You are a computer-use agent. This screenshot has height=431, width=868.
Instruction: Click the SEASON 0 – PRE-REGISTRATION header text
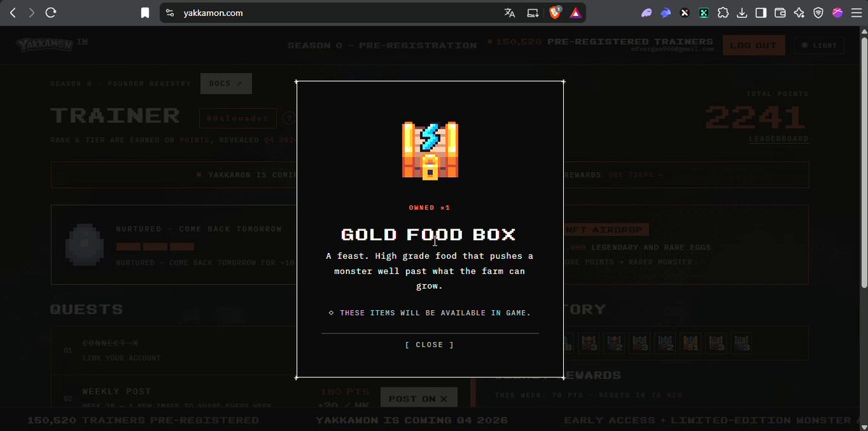(x=382, y=46)
